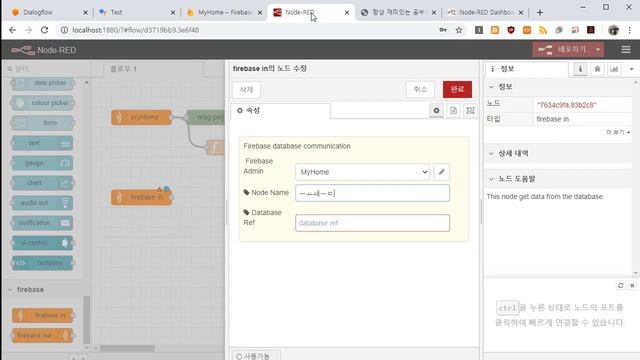640x360 pixels.
Task: Select the 속성 (Properties) tab
Action: 280,111
